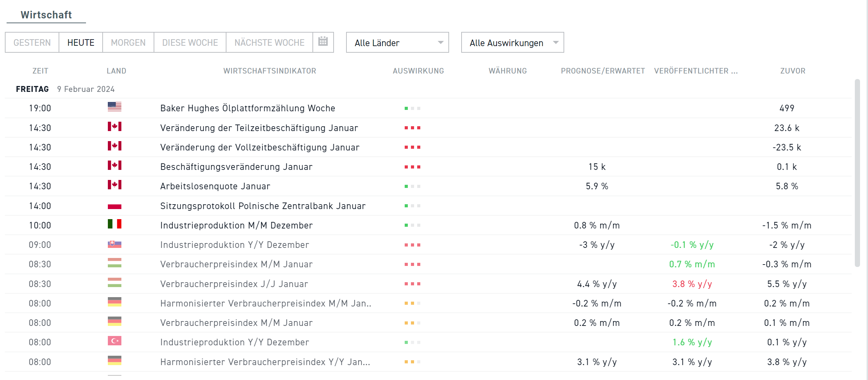868x380 pixels.
Task: Click the Slovakia flag for Industrieproduktion Y/Y Dezember
Action: click(114, 244)
